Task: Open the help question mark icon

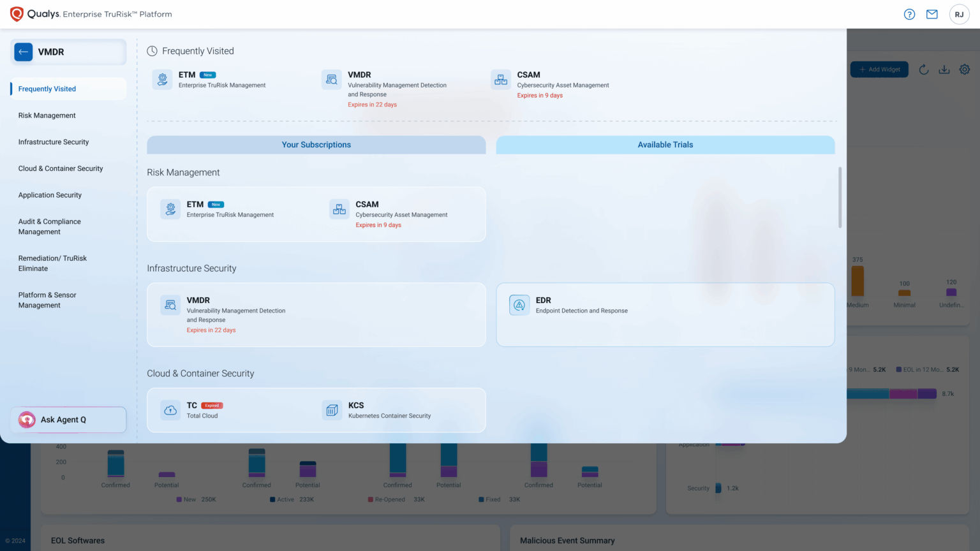Action: pyautogui.click(x=909, y=13)
